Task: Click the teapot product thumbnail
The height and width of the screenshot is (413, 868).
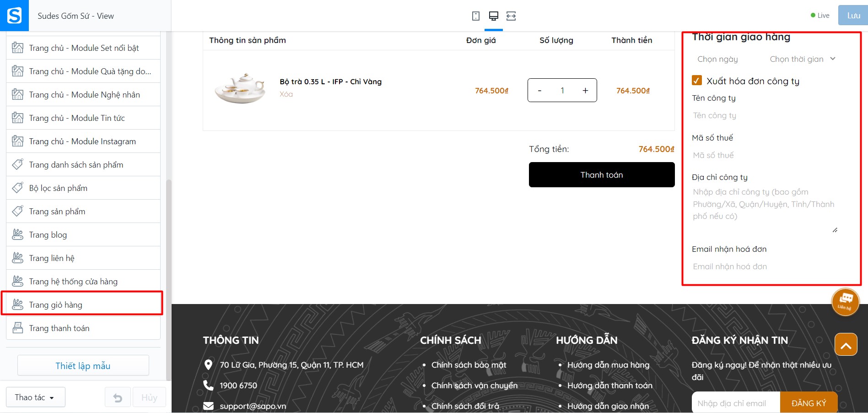Action: [x=240, y=88]
